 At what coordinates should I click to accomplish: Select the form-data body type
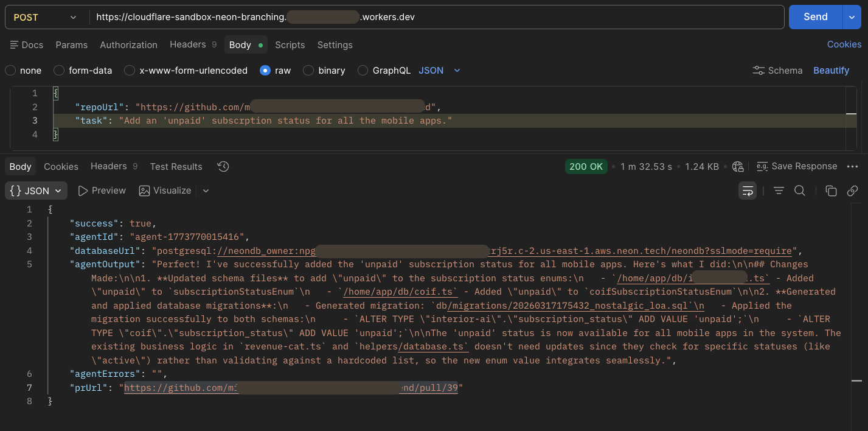[83, 70]
